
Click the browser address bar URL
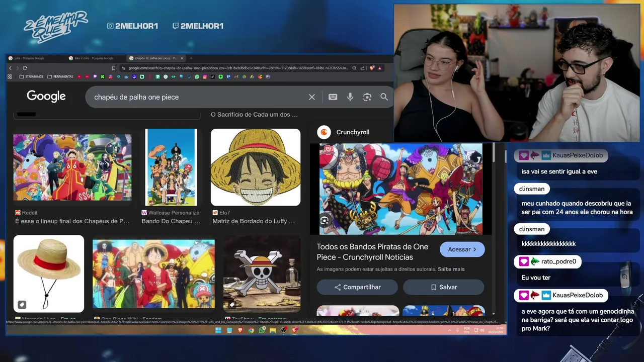coord(237,68)
